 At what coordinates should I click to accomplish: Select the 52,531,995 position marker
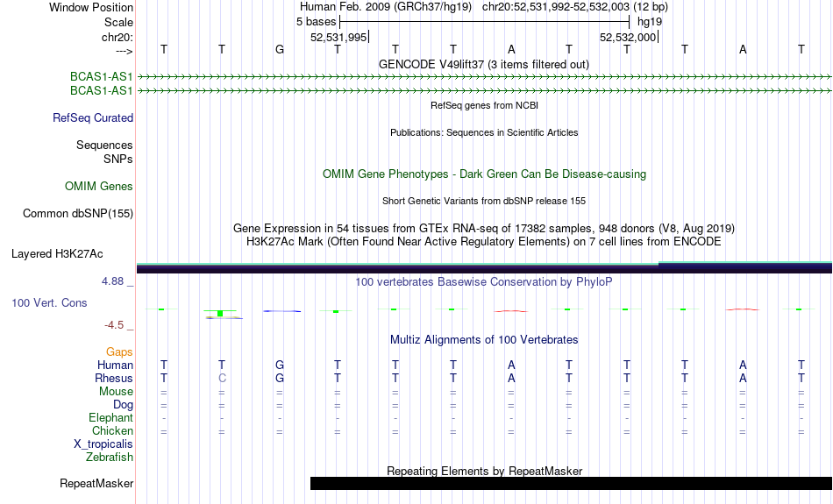(x=338, y=37)
